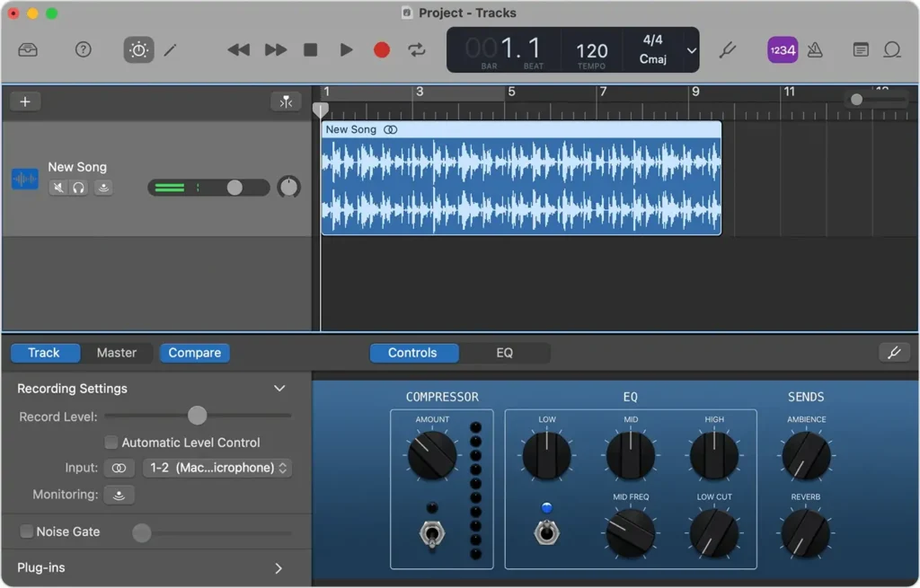
Task: Open the Library panel icon
Action: coord(28,50)
